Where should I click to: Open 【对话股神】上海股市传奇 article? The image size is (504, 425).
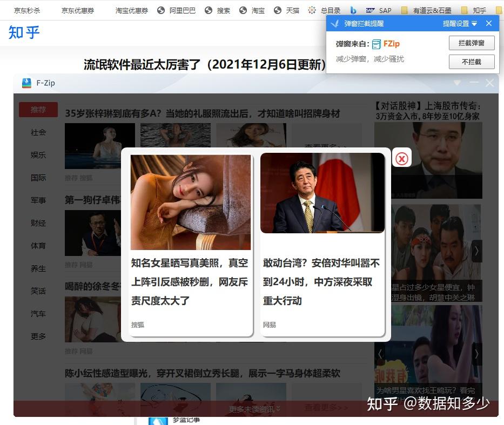click(x=428, y=111)
